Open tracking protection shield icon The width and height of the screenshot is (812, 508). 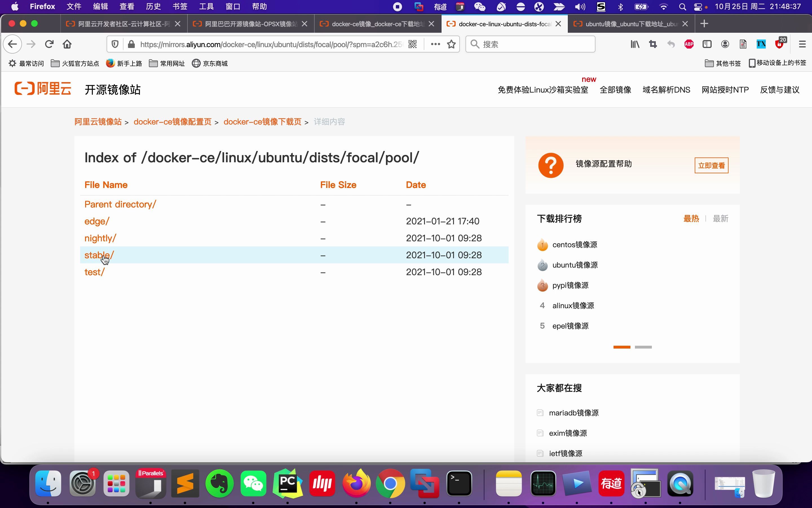pos(115,44)
